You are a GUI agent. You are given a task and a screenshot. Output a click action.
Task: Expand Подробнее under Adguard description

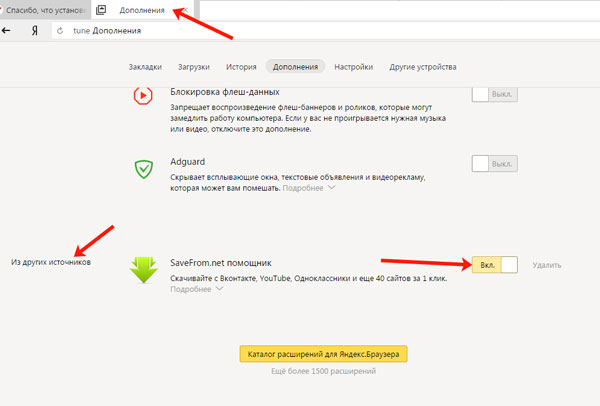click(x=308, y=187)
